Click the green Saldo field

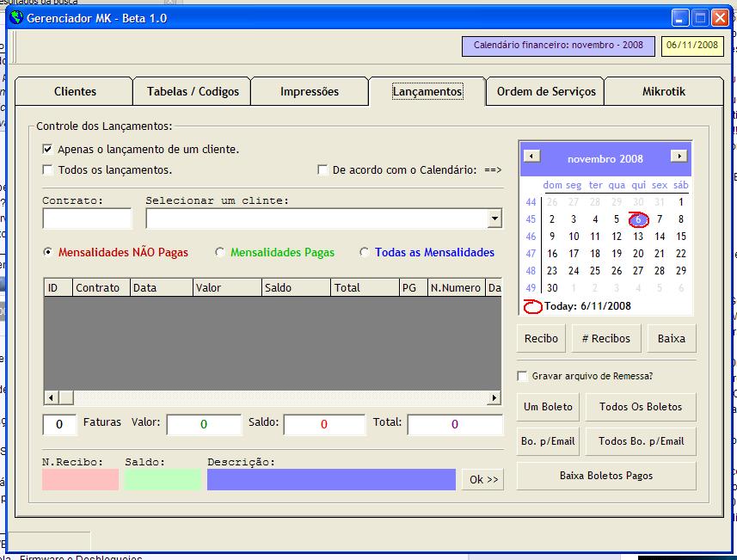163,480
